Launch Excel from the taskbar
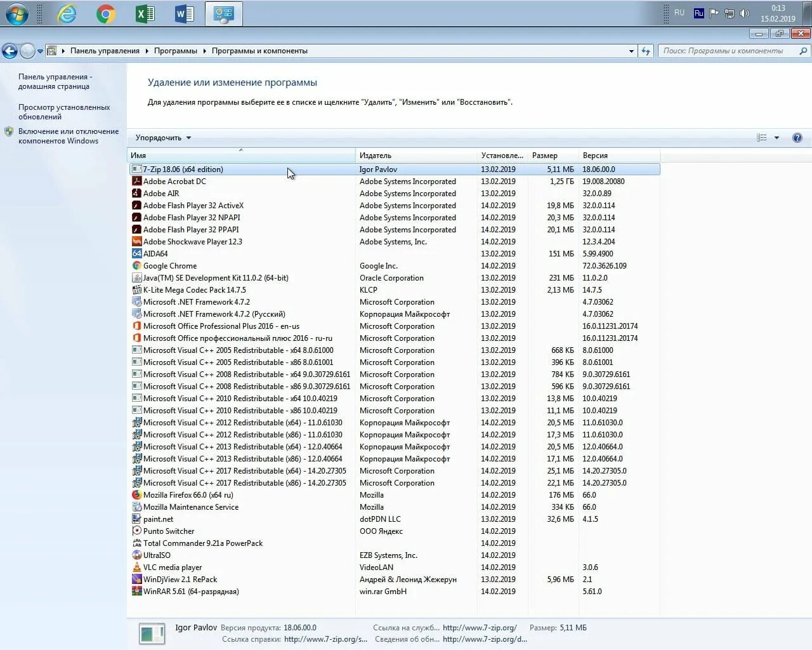Image resolution: width=812 pixels, height=650 pixels. 145,13
